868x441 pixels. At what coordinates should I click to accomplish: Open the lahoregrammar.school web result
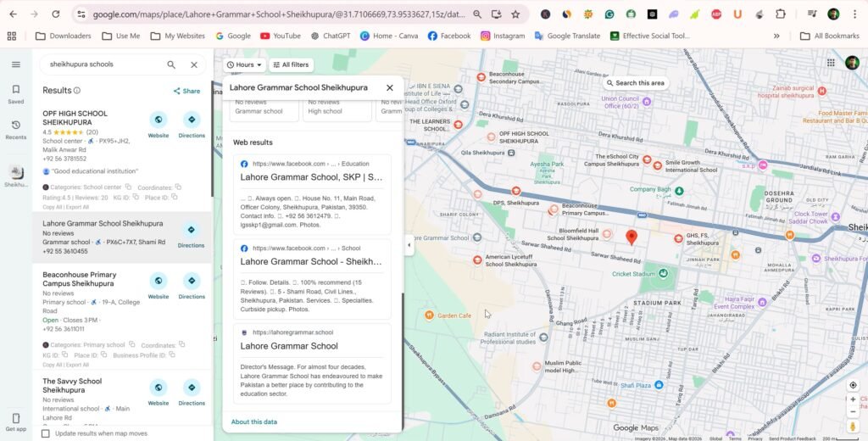tap(289, 346)
